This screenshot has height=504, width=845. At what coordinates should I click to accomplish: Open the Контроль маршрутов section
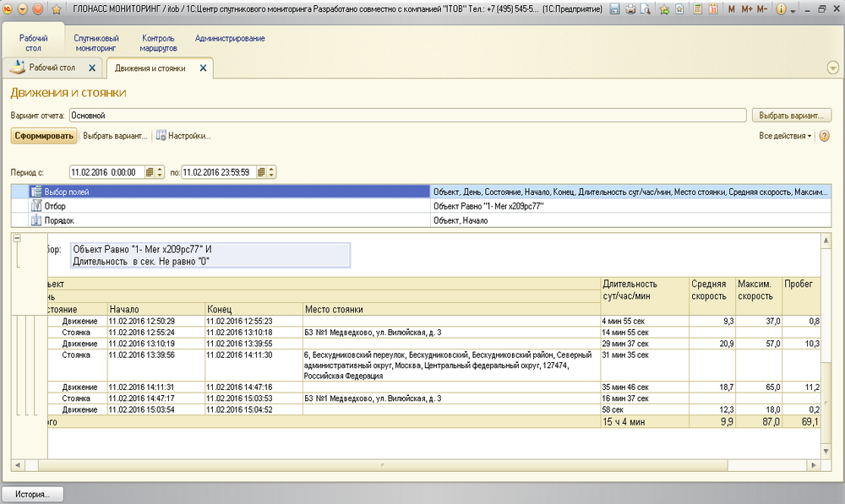pos(159,43)
